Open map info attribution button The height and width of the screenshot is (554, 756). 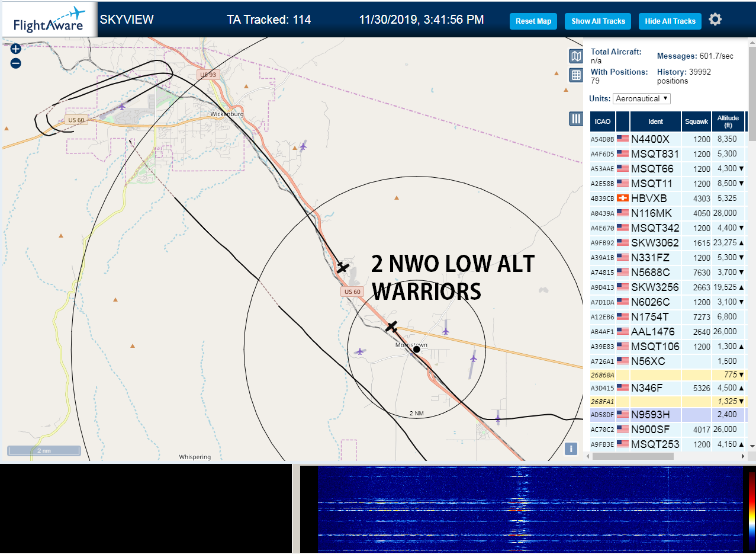571,449
